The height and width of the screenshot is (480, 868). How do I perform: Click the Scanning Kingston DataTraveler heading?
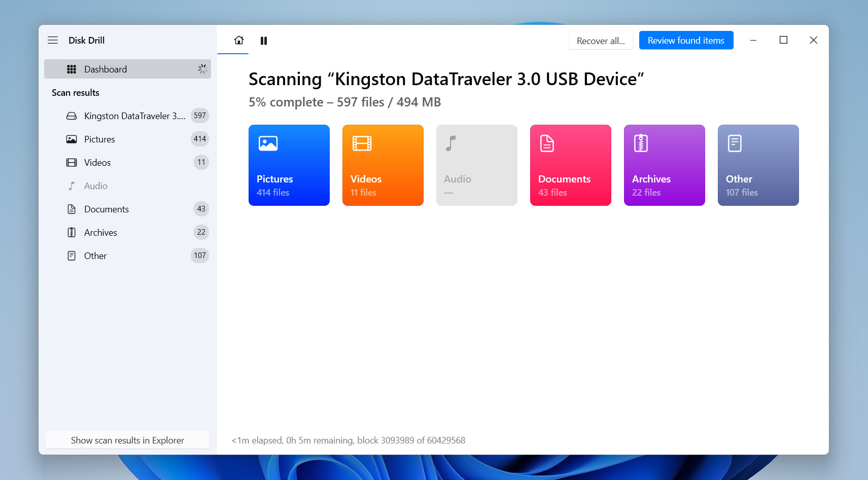(446, 79)
